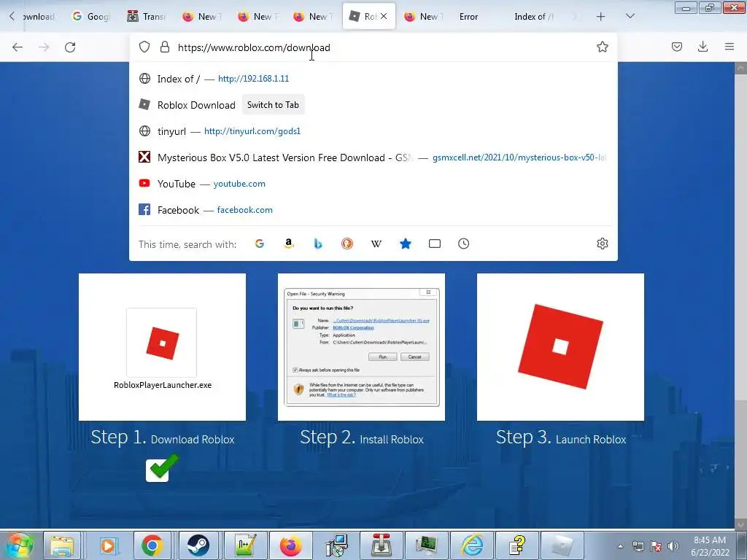The height and width of the screenshot is (560, 747).
Task: Go back with the toolbar back arrow
Action: click(18, 47)
